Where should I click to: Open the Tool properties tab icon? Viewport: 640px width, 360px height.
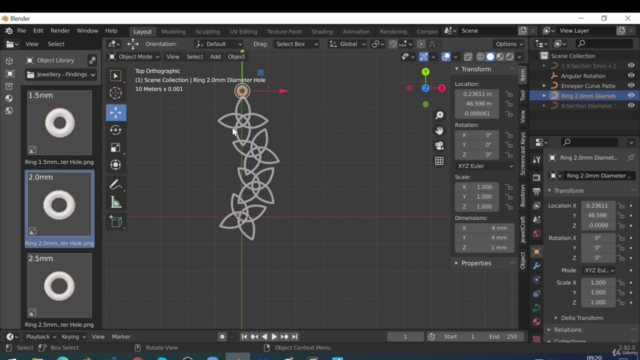(x=537, y=160)
